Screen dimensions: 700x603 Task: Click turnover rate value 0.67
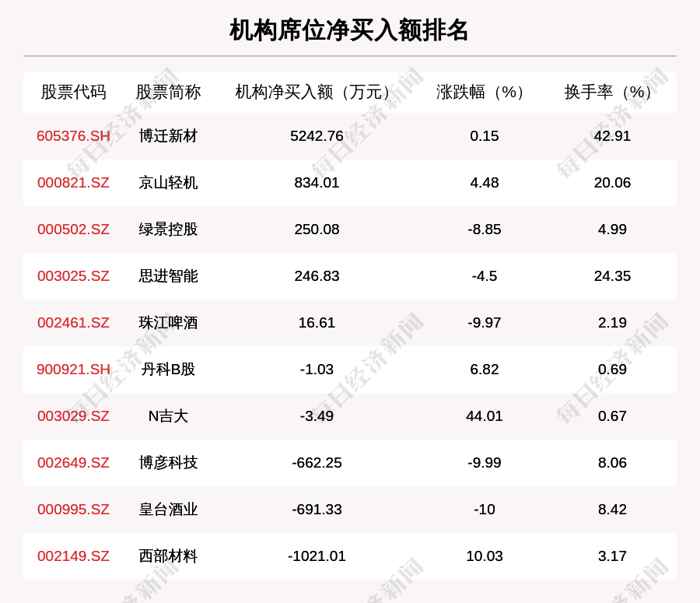613,415
